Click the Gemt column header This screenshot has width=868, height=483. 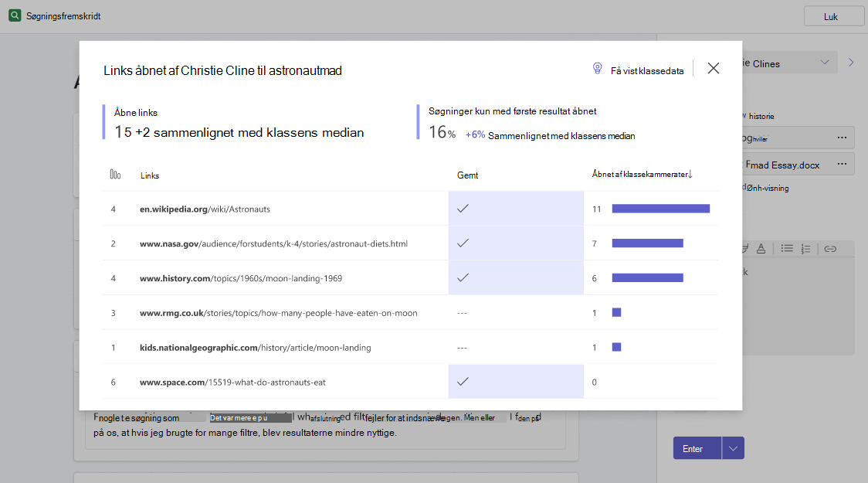[x=468, y=175]
